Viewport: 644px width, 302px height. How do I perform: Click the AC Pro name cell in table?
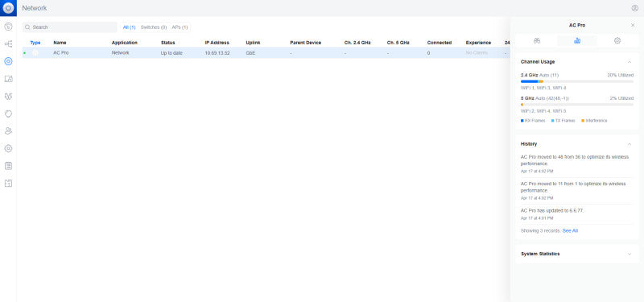[61, 53]
